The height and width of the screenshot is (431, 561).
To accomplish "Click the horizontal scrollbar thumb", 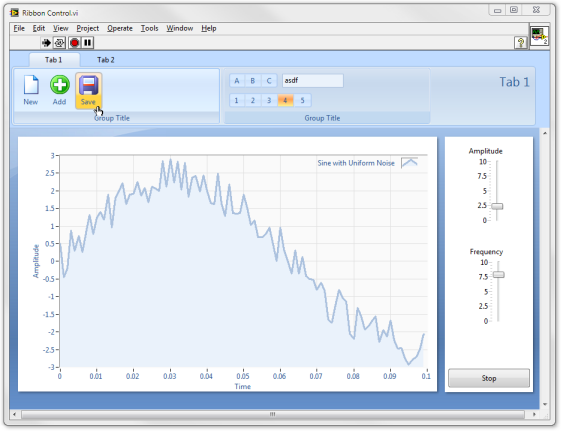I will pos(273,415).
